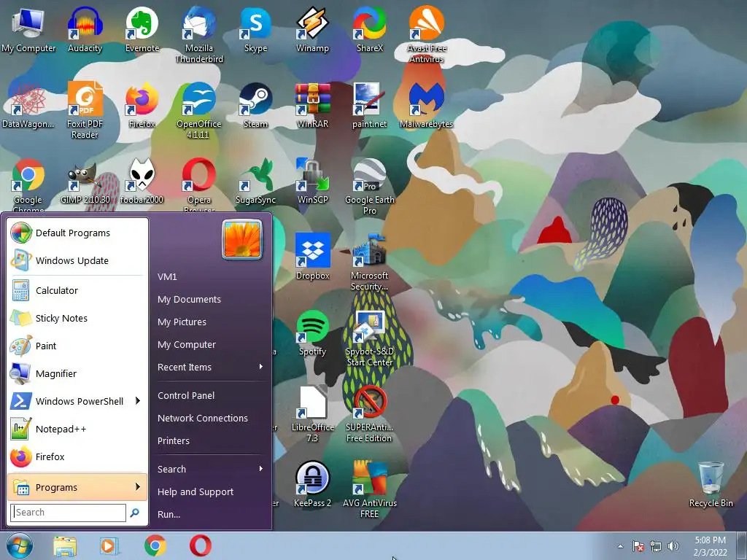
Task: Open the Evernote desktop icon
Action: point(142,29)
